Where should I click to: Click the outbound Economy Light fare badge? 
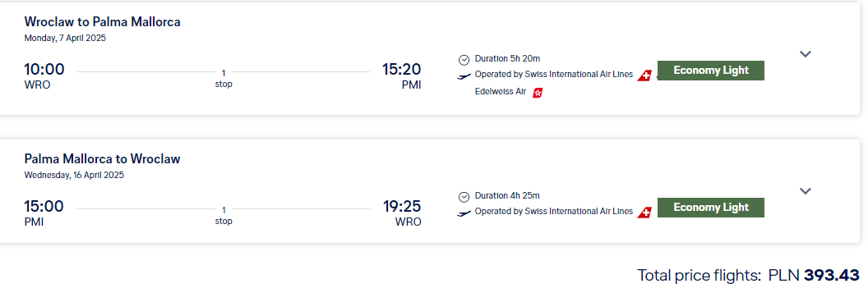click(x=711, y=71)
